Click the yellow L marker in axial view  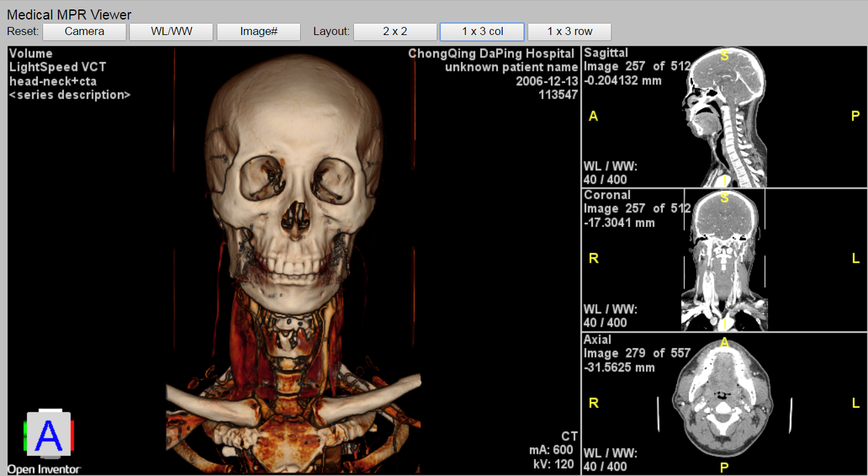pyautogui.click(x=856, y=403)
